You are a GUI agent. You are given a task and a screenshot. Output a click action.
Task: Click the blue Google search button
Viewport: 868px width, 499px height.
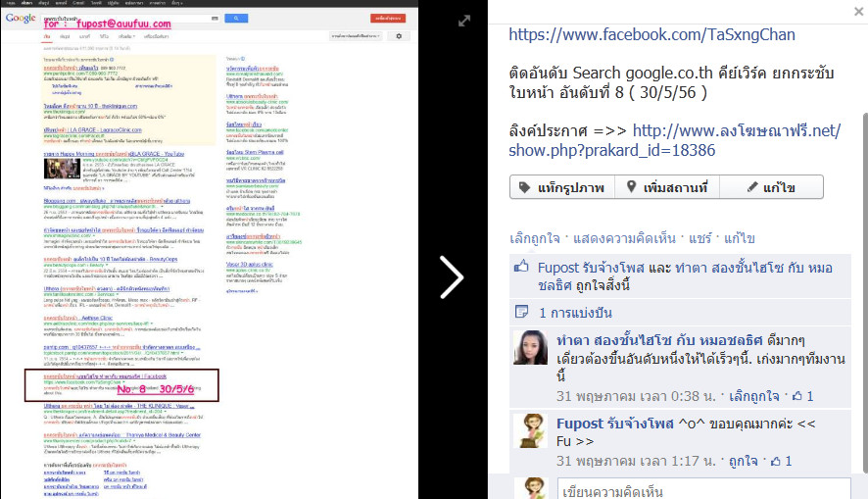236,19
